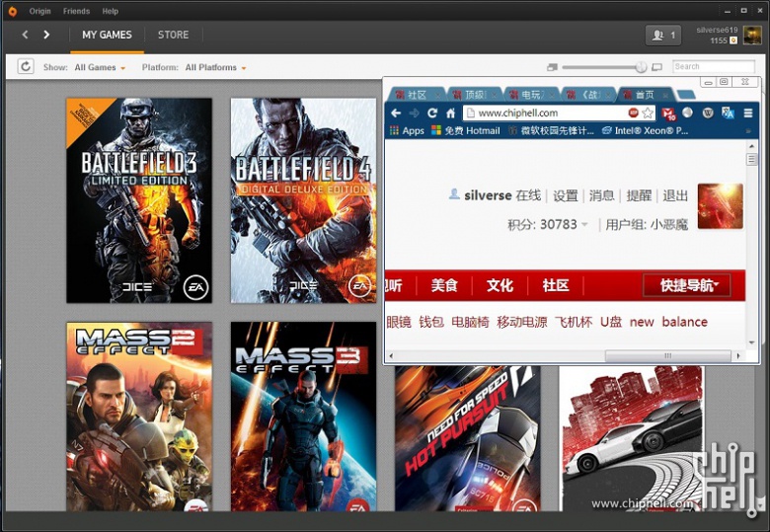
Task: Switch to the 首页 browser tab
Action: (645, 94)
